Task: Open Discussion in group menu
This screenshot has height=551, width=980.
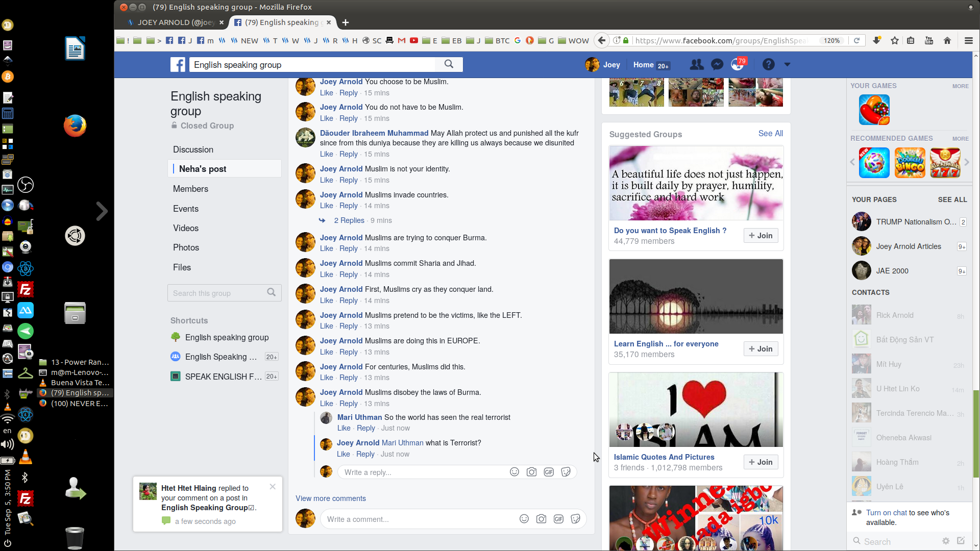Action: pyautogui.click(x=193, y=149)
